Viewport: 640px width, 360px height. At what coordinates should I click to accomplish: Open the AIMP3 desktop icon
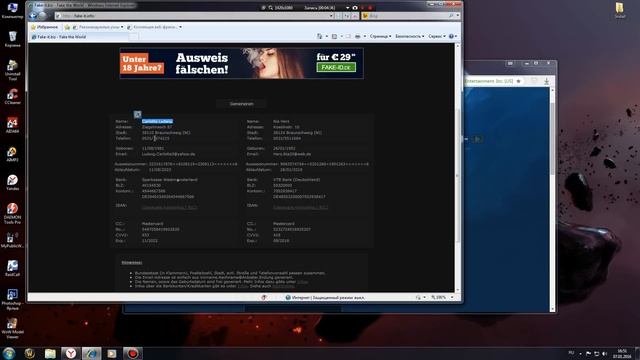[x=12, y=154]
